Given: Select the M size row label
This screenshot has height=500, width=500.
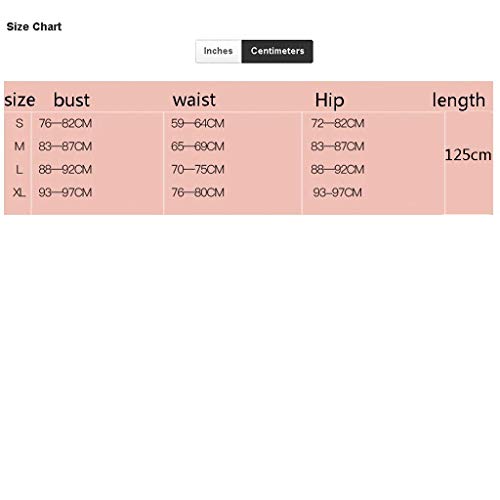Looking at the screenshot, I should click(19, 146).
